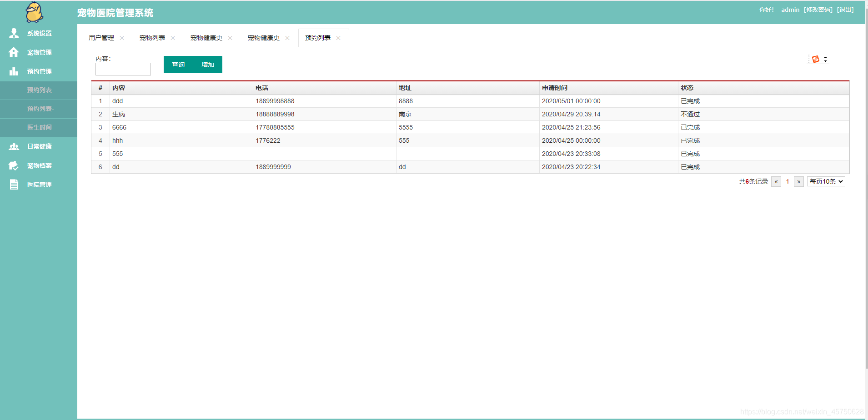
Task: Open 医生时间 submenu item
Action: [x=39, y=127]
